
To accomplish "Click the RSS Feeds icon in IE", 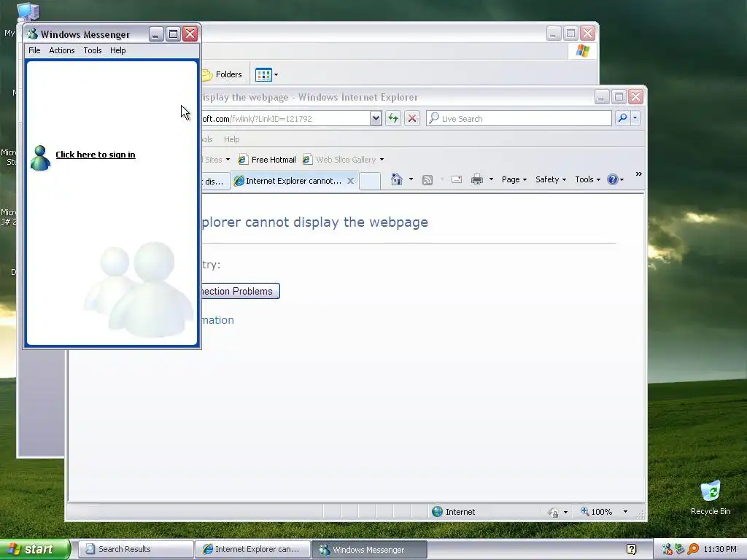I will [427, 179].
